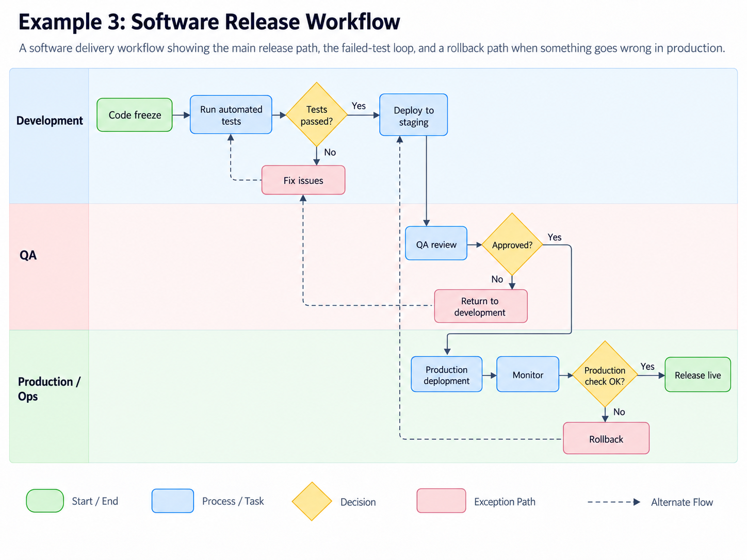Click the Yes label beside Approved?

click(555, 237)
